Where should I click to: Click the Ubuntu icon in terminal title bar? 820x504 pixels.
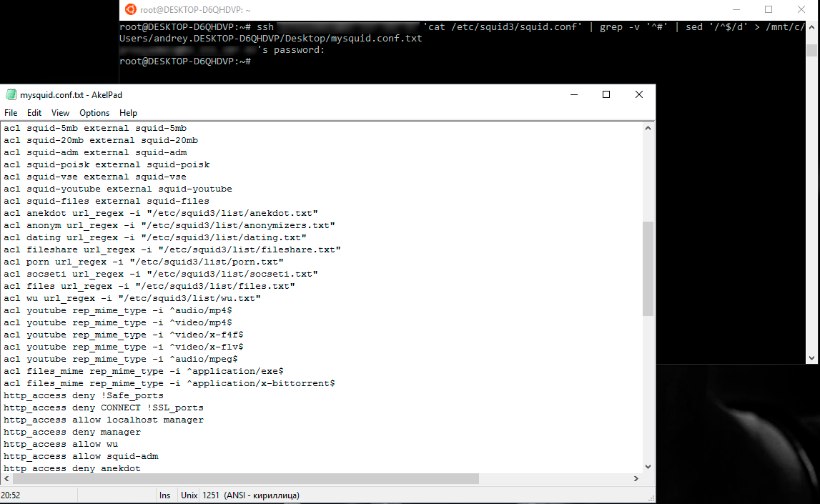point(131,9)
